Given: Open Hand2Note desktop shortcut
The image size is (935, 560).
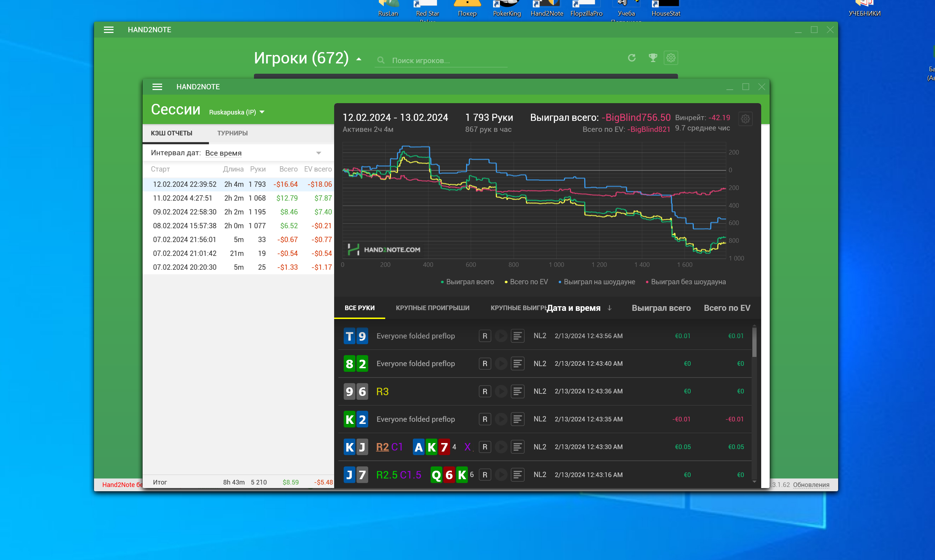Looking at the screenshot, I should (x=547, y=8).
